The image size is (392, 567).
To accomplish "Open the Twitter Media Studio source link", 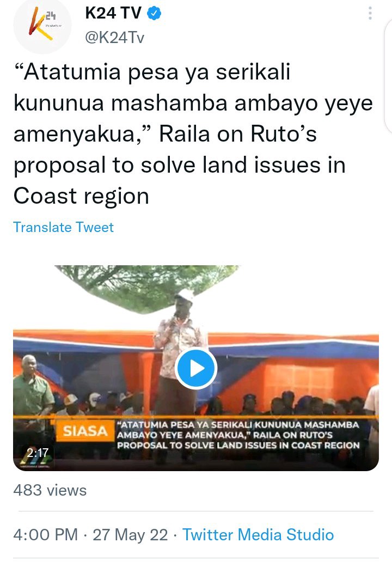I will coord(258,534).
